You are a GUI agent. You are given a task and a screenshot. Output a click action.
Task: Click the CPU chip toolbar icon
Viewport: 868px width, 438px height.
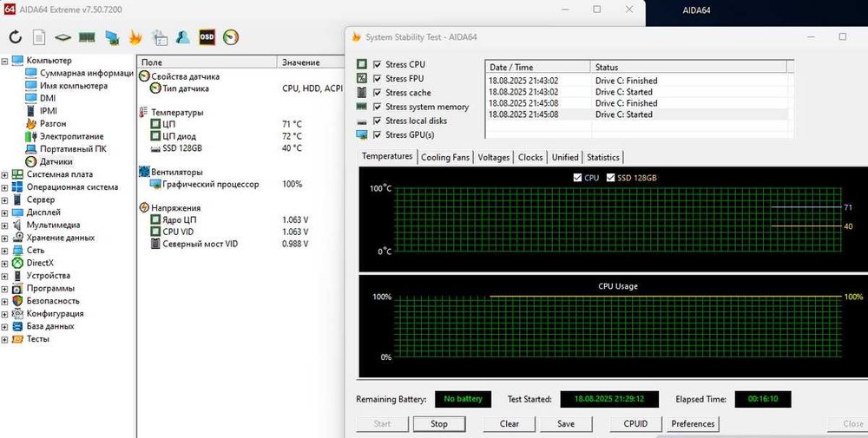tap(63, 37)
